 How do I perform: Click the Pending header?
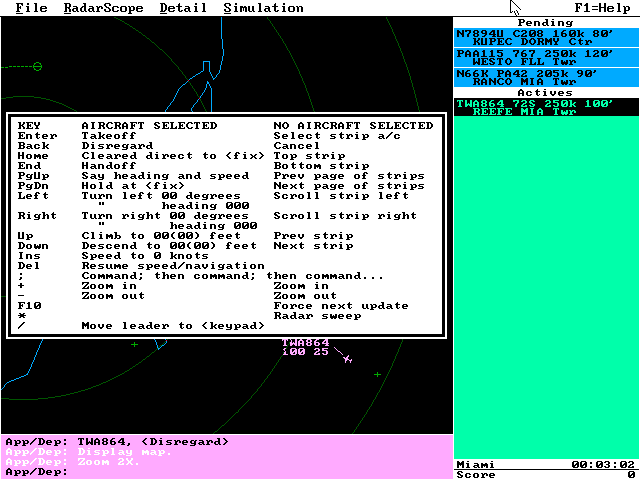(x=545, y=22)
